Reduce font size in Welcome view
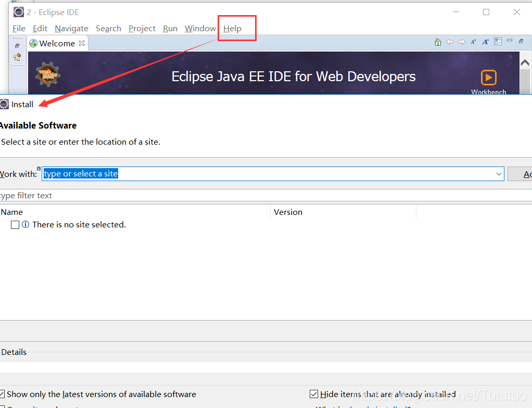Viewport: 532px width, 408px height. pos(473,42)
